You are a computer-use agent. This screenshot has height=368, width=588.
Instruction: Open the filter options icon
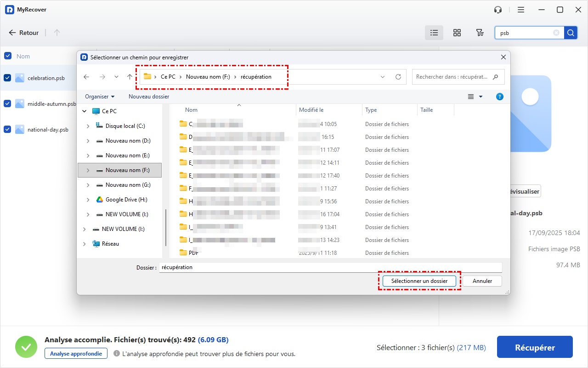pyautogui.click(x=480, y=33)
